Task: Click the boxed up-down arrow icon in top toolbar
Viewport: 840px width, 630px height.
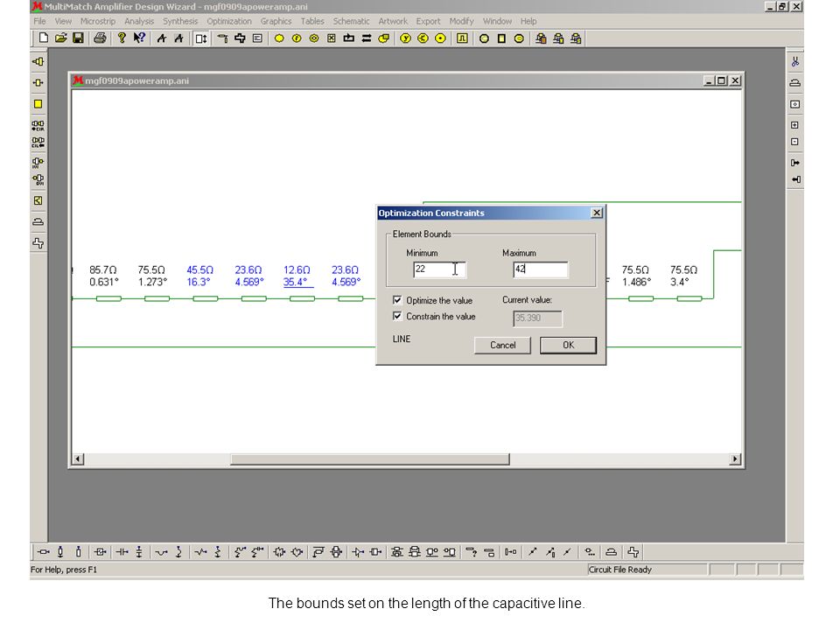Action: click(x=201, y=38)
